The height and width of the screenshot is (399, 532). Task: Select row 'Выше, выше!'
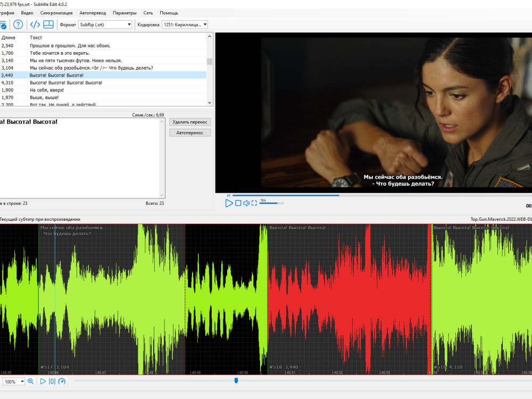pyautogui.click(x=103, y=98)
